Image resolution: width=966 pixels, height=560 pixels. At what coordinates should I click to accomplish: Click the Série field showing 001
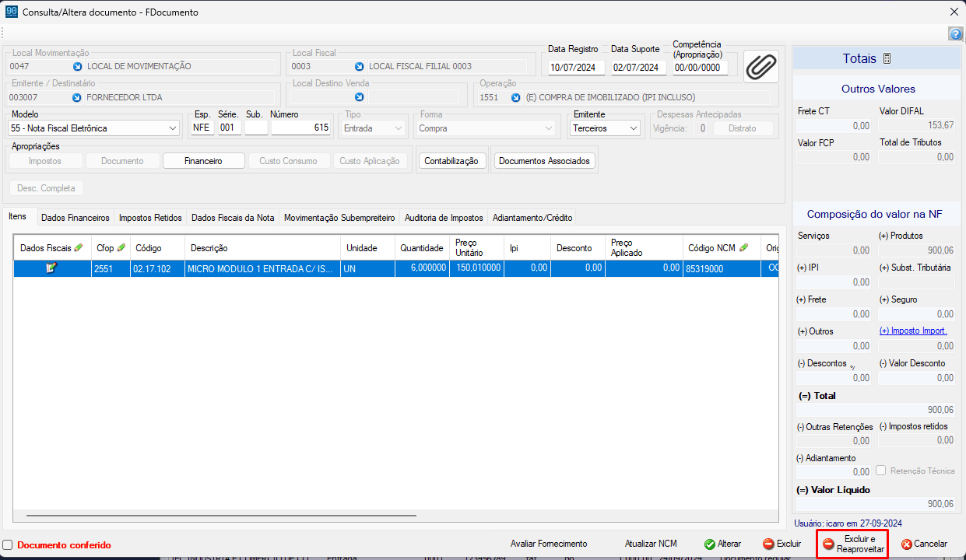(230, 128)
